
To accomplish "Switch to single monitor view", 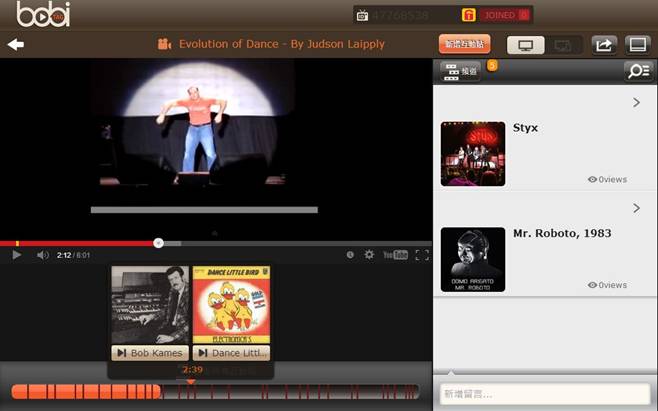I will [526, 45].
